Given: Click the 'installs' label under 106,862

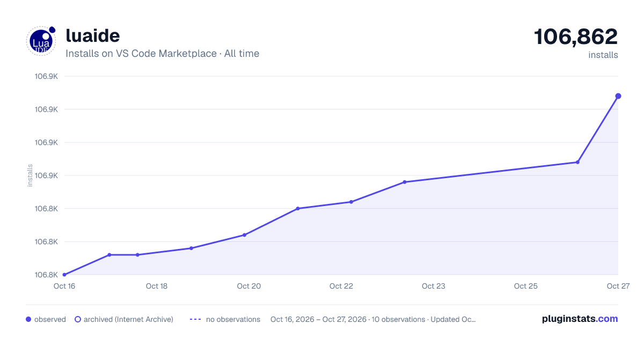Looking at the screenshot, I should [603, 55].
